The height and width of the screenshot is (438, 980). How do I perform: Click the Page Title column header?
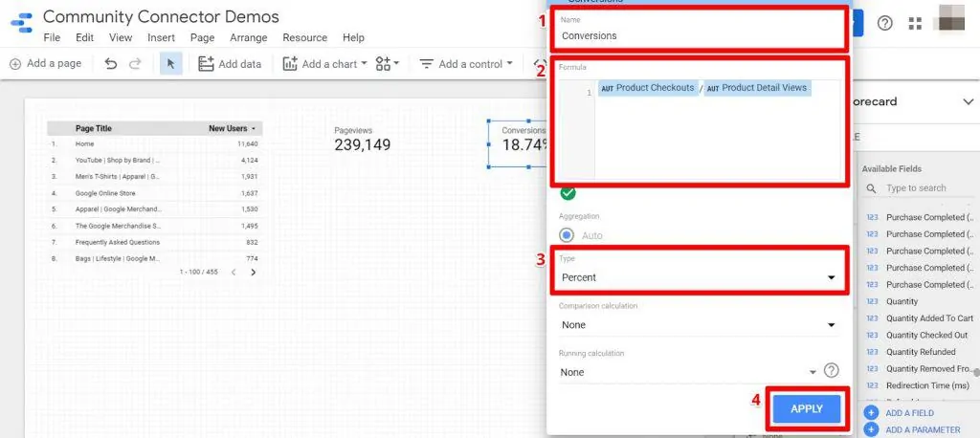point(94,128)
